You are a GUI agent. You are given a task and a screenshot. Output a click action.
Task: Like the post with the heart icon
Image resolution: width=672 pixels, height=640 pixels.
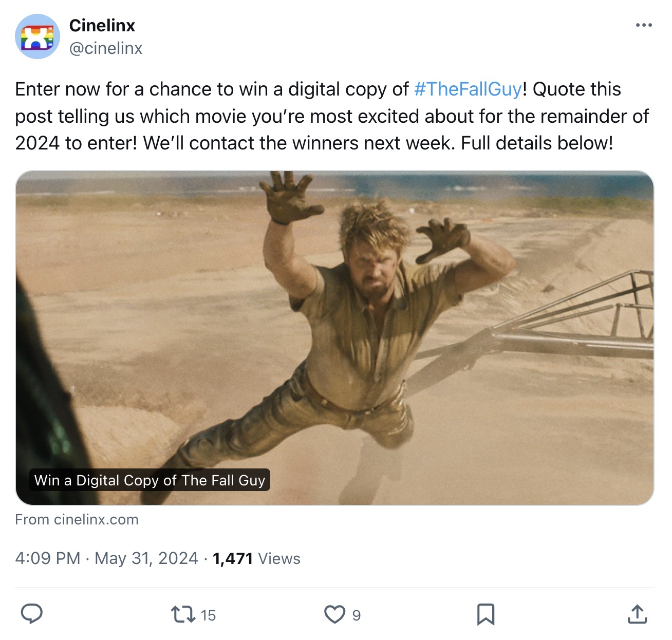click(x=334, y=614)
